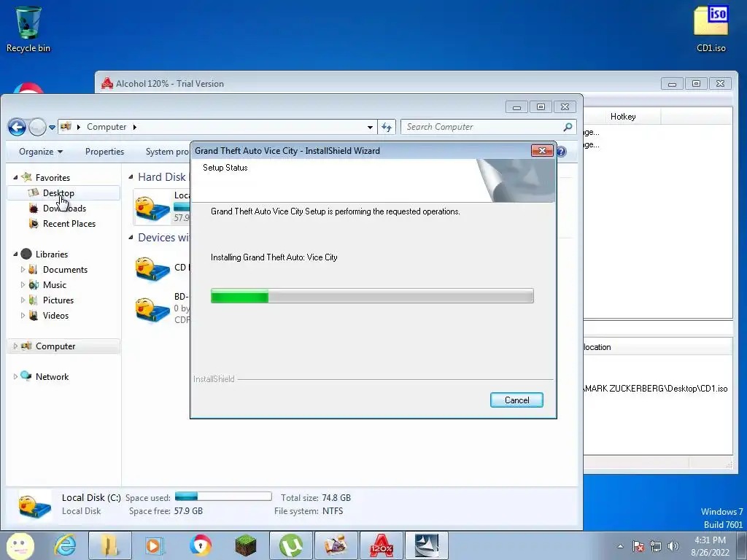Click the volume speaker tray icon

click(673, 546)
